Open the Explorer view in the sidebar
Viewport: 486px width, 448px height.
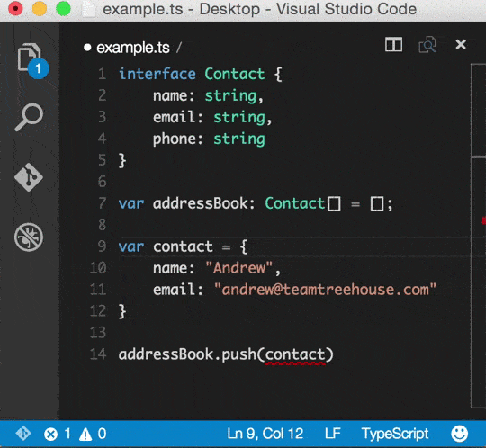30,58
